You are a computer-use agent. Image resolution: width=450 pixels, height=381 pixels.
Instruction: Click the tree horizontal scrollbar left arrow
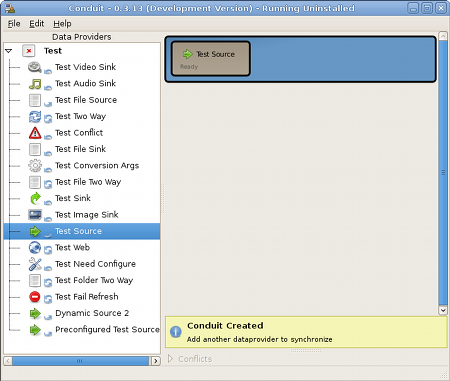click(8, 361)
